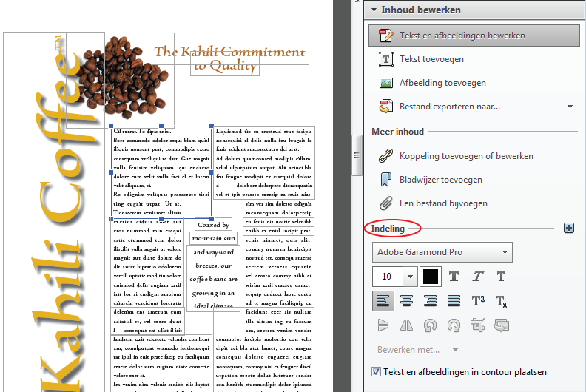Click The Kahili Commitment heading text
Image resolution: width=586 pixels, height=392 pixels.
point(230,51)
